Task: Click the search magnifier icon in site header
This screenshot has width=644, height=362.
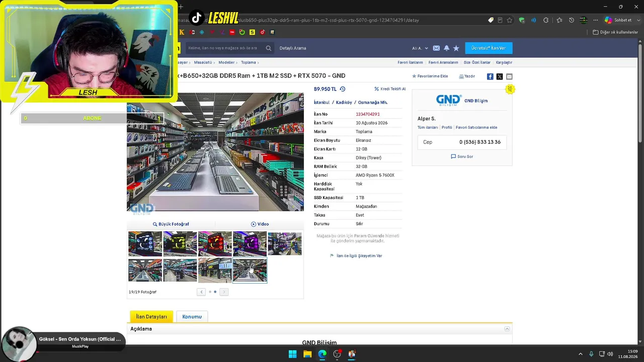Action: 269,48
